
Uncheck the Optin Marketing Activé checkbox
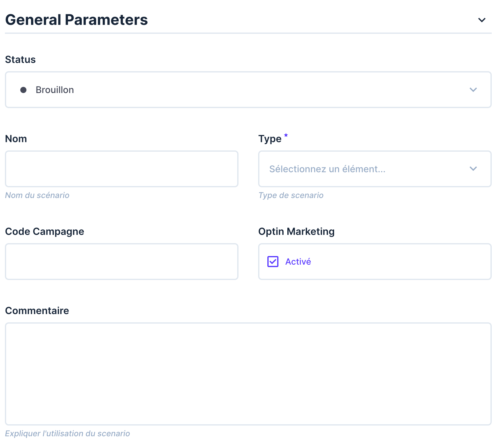click(273, 262)
